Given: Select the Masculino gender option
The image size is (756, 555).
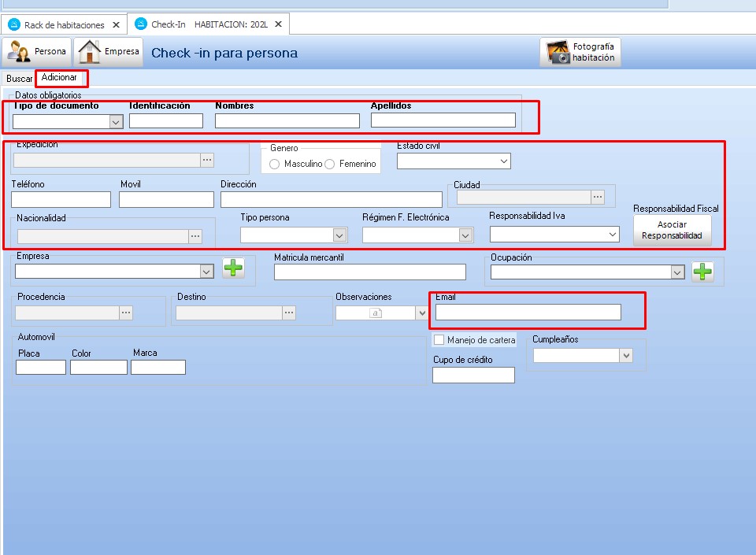Looking at the screenshot, I should tap(275, 164).
